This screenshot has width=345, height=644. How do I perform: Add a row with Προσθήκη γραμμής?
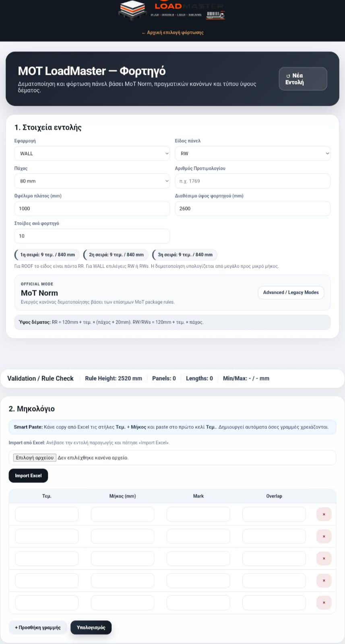pos(38,627)
